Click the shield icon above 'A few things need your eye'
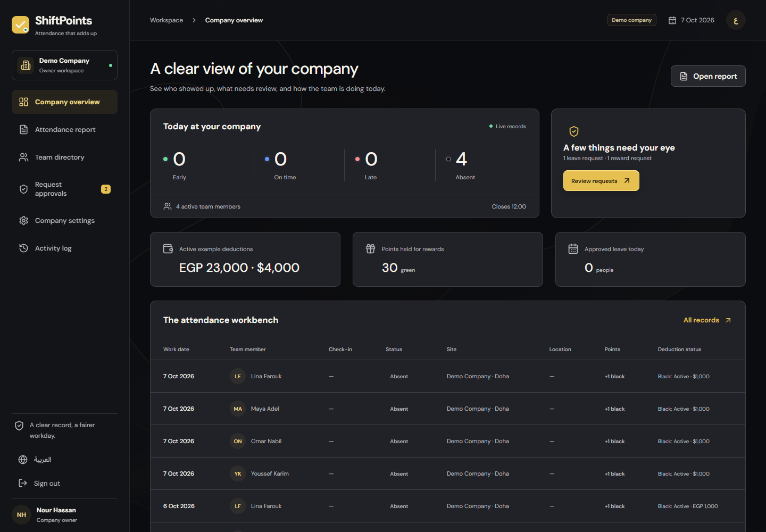This screenshot has width=766, height=532. coord(574,131)
